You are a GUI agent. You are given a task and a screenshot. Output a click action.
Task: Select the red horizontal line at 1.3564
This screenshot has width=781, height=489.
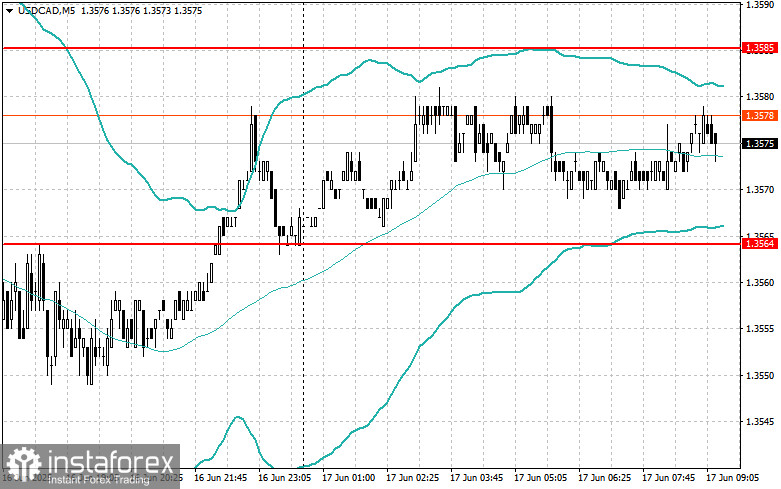tap(371, 244)
